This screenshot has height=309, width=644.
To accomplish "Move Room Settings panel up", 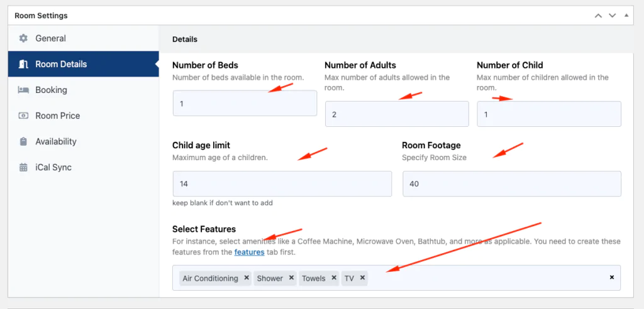I will pyautogui.click(x=599, y=16).
